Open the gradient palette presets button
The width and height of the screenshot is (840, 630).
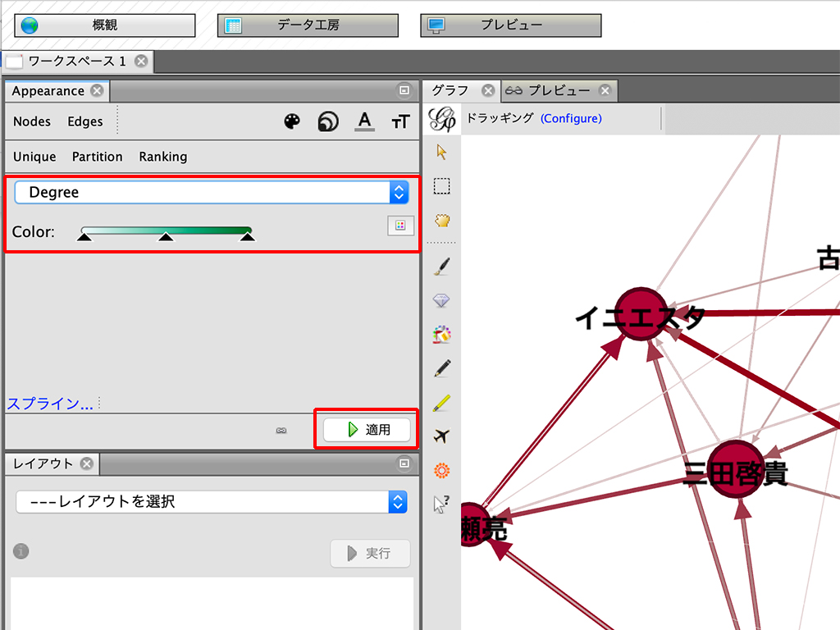click(400, 226)
